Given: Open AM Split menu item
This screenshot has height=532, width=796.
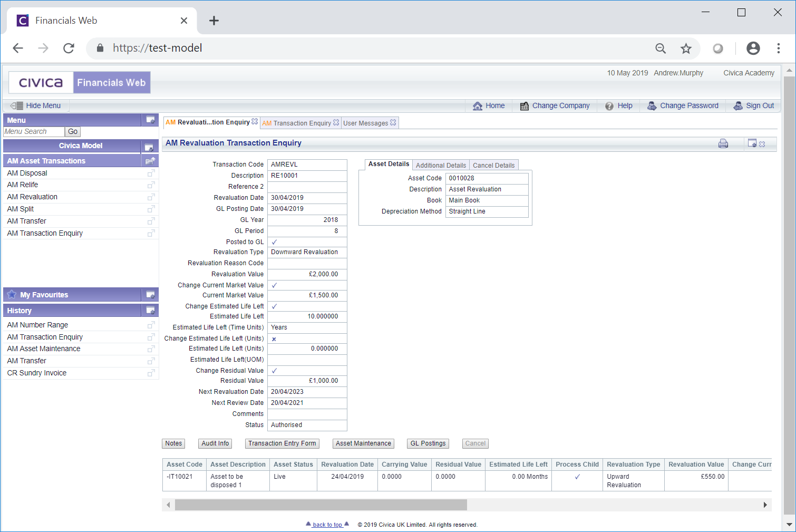Looking at the screenshot, I should tap(21, 209).
